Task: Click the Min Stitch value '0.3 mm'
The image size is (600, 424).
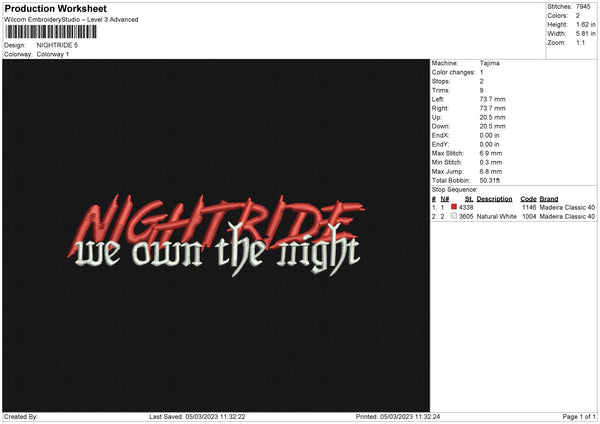Action: point(491,162)
